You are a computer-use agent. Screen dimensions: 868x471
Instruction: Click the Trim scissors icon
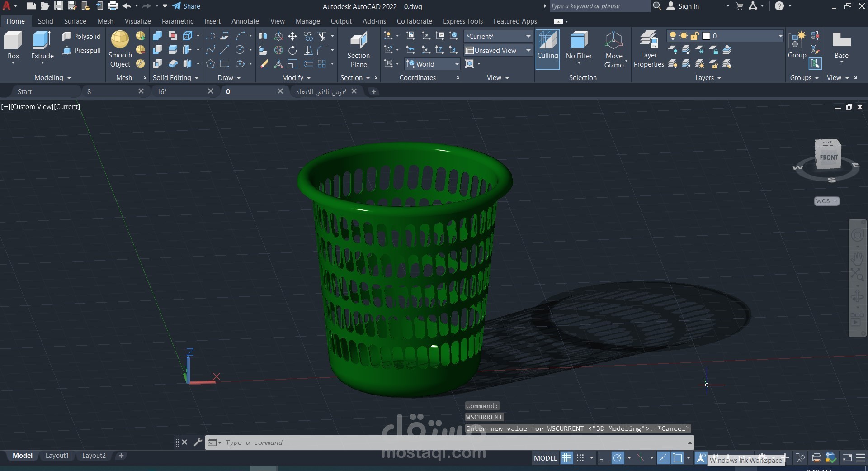point(322,36)
